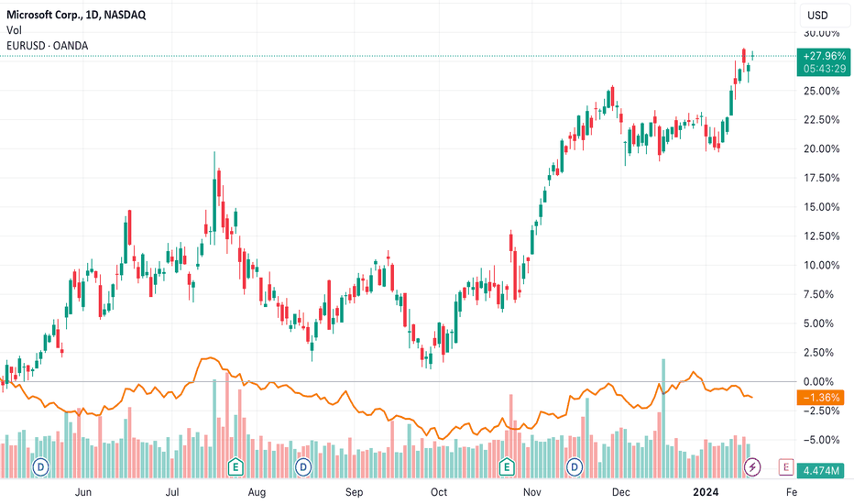Click the 7.50% axis label
This screenshot has width=854, height=504.
tap(818, 294)
